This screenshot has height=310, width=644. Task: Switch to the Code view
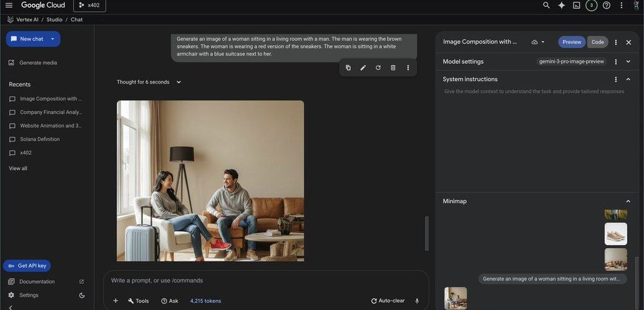tap(597, 42)
